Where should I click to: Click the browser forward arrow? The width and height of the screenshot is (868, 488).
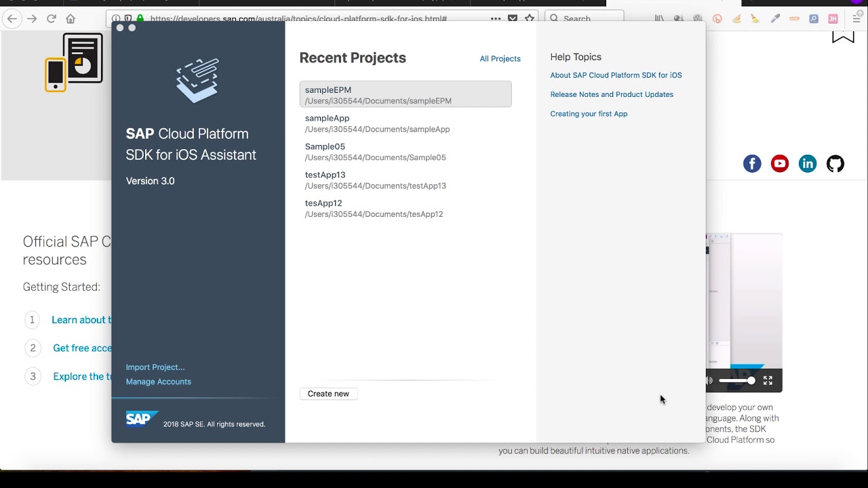pos(32,19)
